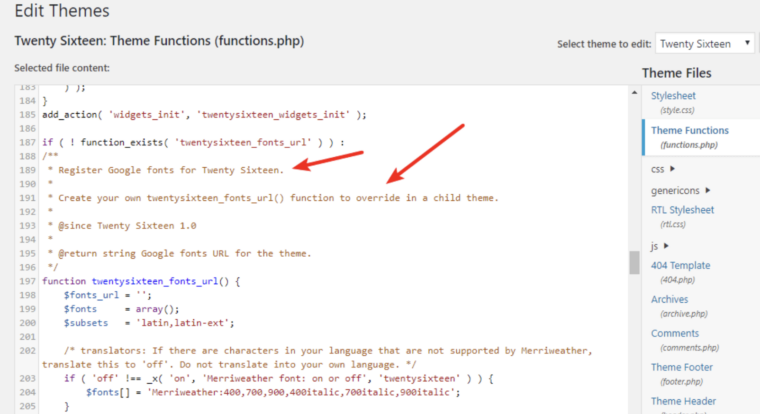Expand the genericons folder arrow
This screenshot has width=760, height=414.
coord(708,190)
